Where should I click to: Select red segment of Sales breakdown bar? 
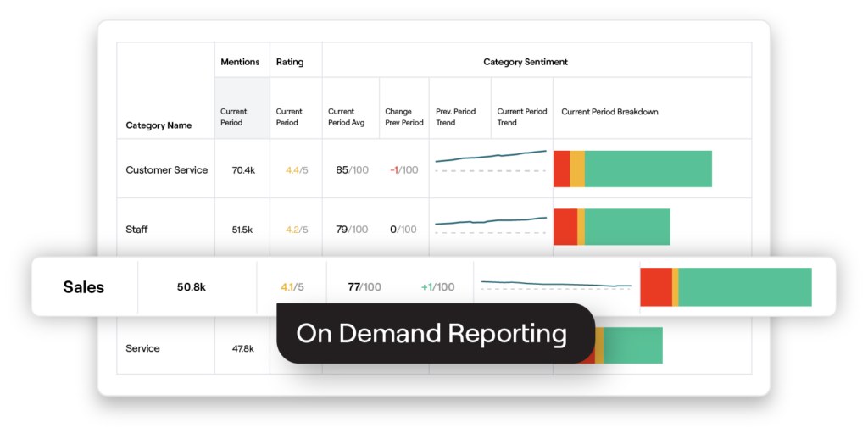coord(655,287)
